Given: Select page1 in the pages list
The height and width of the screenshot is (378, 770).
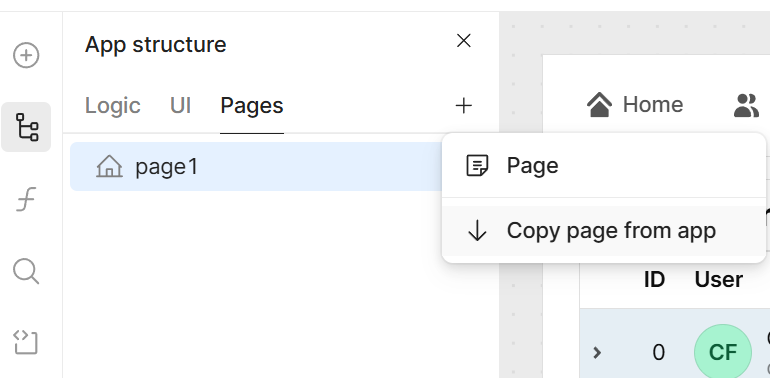Looking at the screenshot, I should click(x=256, y=166).
